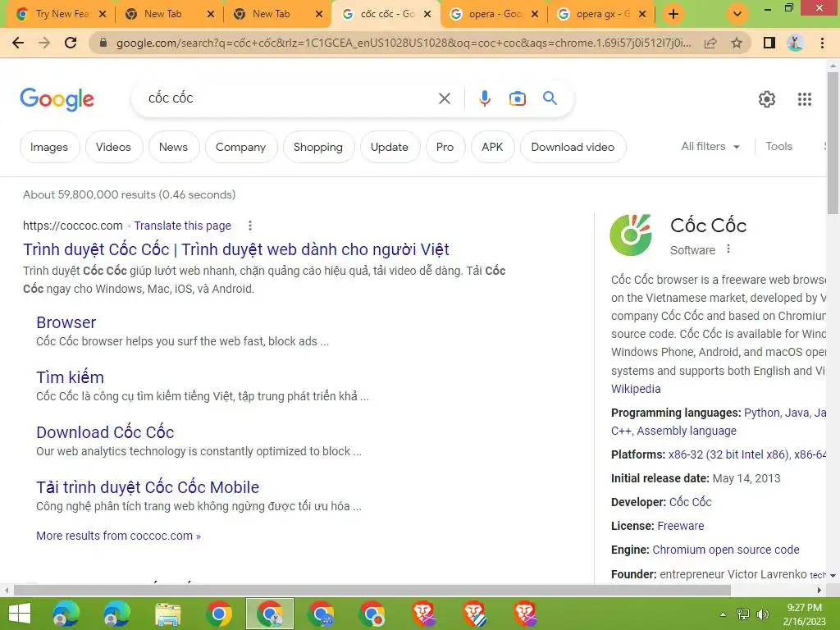840x630 pixels.
Task: Open the Tìm kiếm sitelink
Action: pos(71,377)
